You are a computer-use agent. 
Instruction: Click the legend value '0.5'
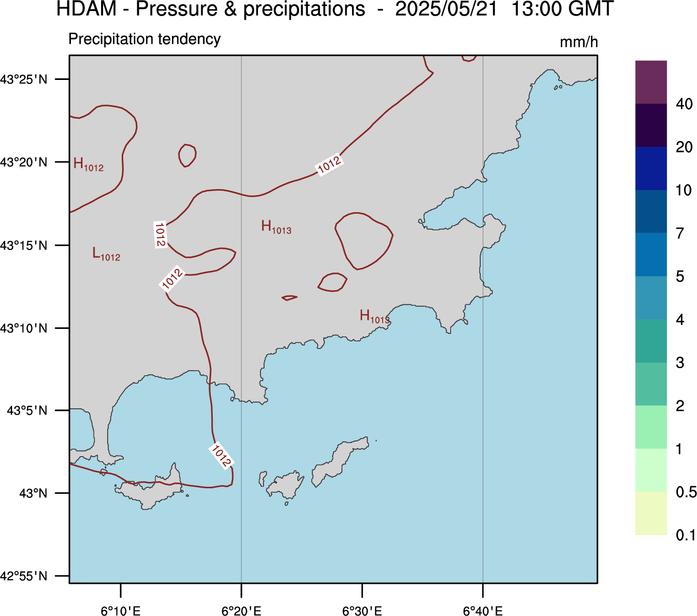[x=686, y=492]
